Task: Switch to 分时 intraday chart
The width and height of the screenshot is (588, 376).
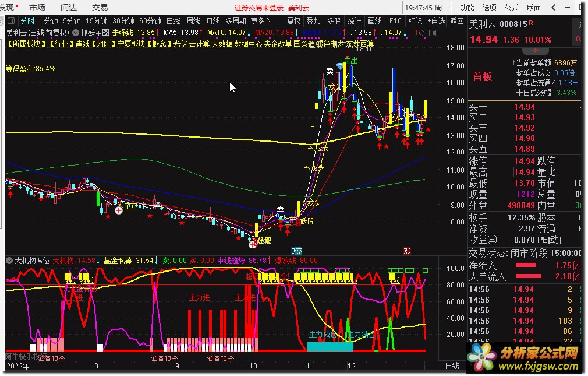Action: [x=28, y=21]
